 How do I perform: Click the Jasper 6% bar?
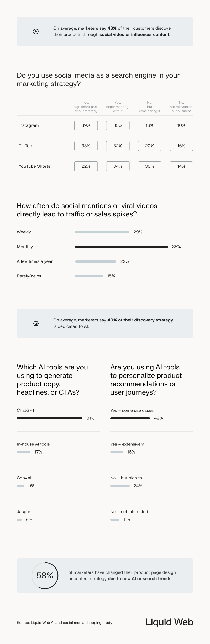point(19,520)
